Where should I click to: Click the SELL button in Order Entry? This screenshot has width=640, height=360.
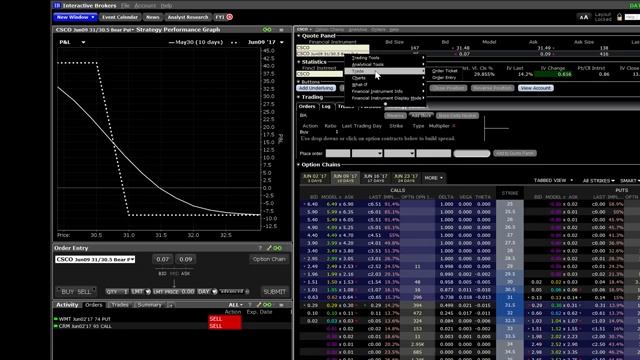pyautogui.click(x=84, y=291)
